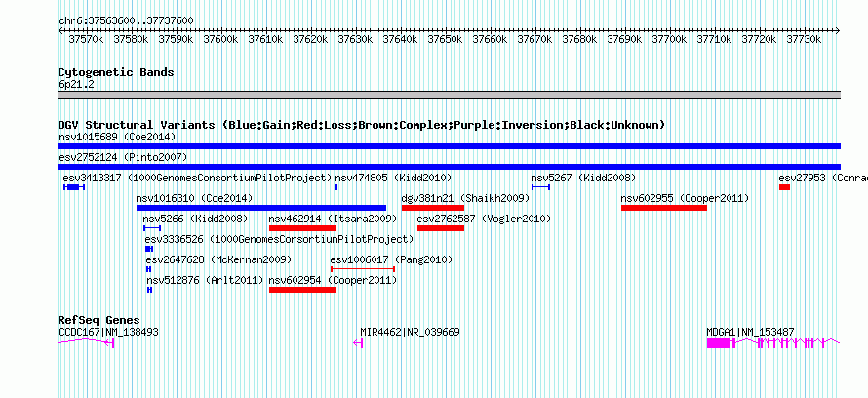
Task: Open the Cytogenetic Bands track title
Action: click(x=116, y=72)
